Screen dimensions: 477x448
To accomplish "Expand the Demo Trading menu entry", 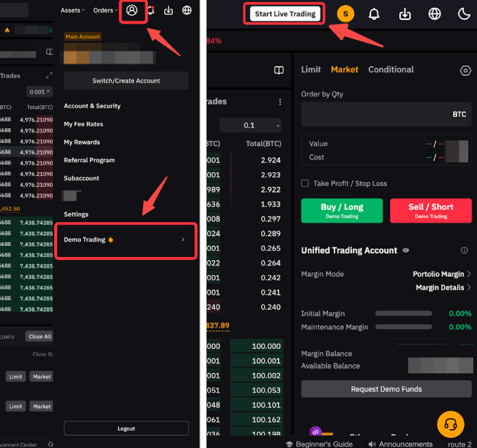I will [x=126, y=240].
